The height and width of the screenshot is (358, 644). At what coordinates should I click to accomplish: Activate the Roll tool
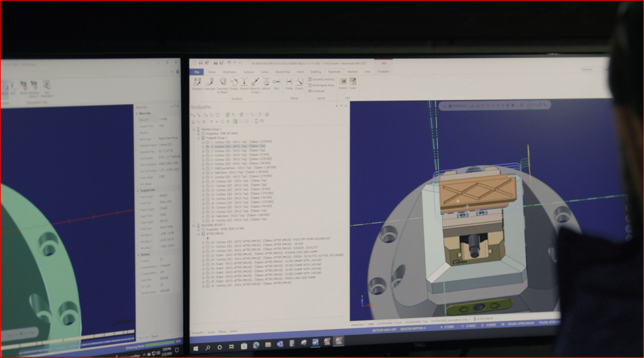(277, 84)
